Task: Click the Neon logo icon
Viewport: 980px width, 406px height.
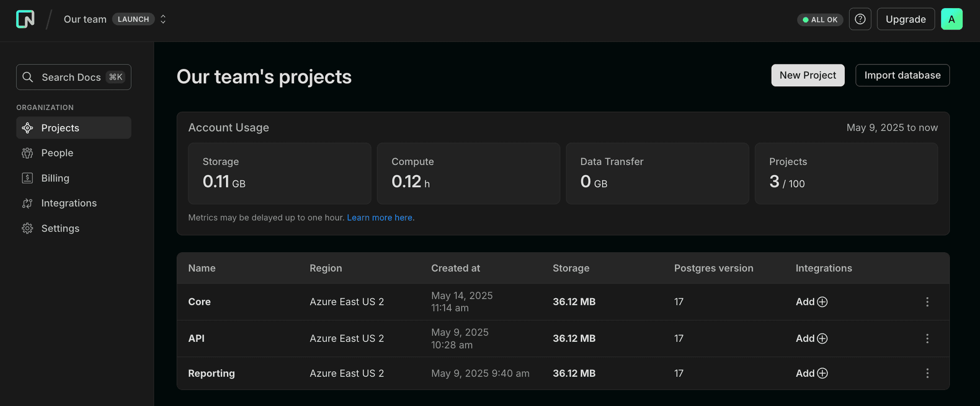Action: [25, 19]
